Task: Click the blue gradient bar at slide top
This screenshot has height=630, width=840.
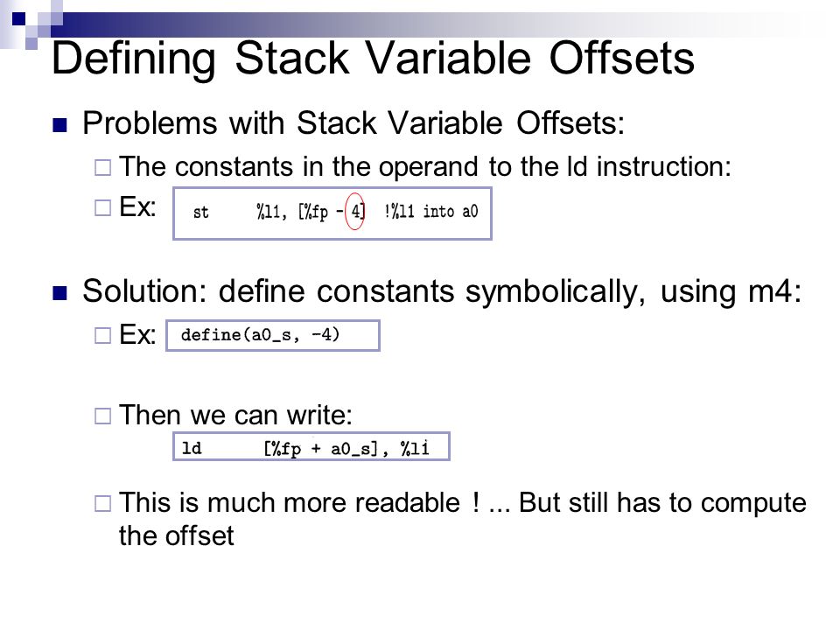Action: tap(429, 24)
